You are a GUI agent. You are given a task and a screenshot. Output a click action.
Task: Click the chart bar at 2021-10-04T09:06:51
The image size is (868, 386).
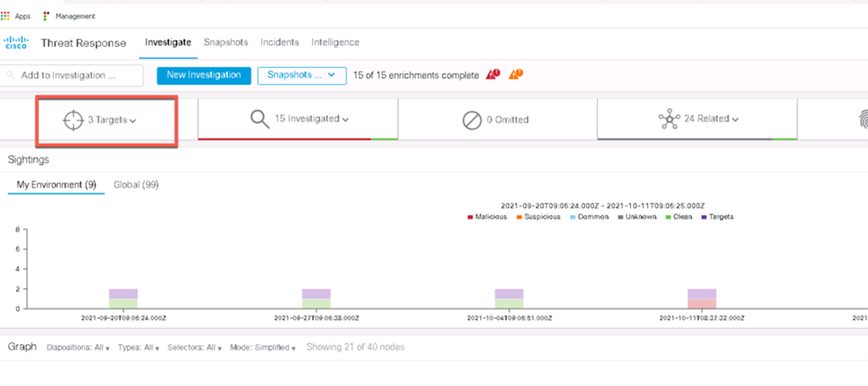(x=509, y=298)
